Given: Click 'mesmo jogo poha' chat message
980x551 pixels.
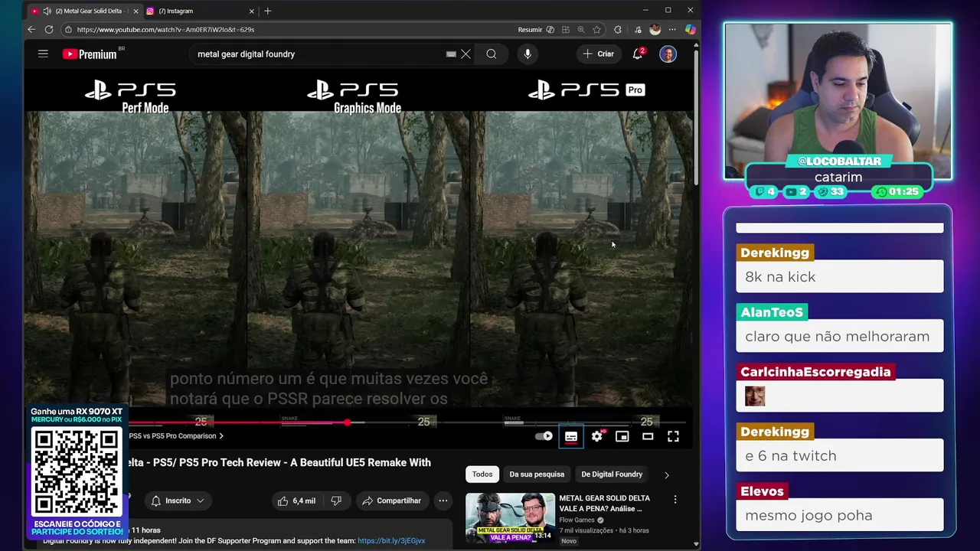Looking at the screenshot, I should (839, 515).
